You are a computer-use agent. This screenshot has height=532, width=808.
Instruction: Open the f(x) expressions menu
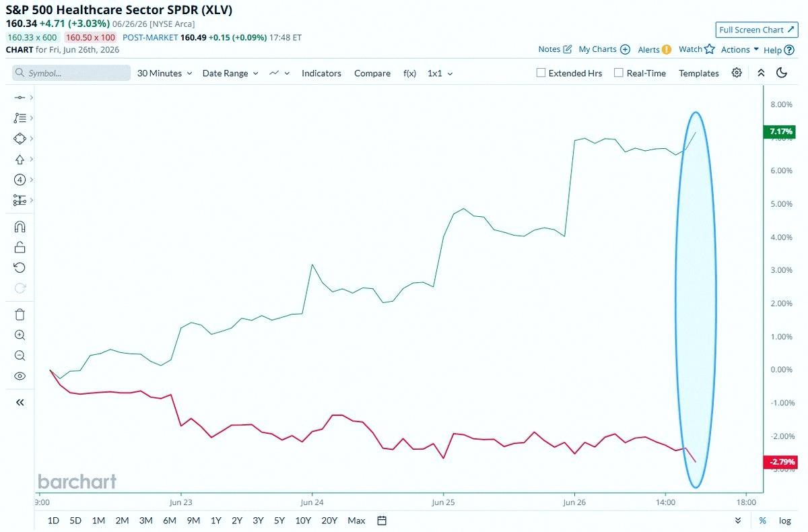pos(410,73)
